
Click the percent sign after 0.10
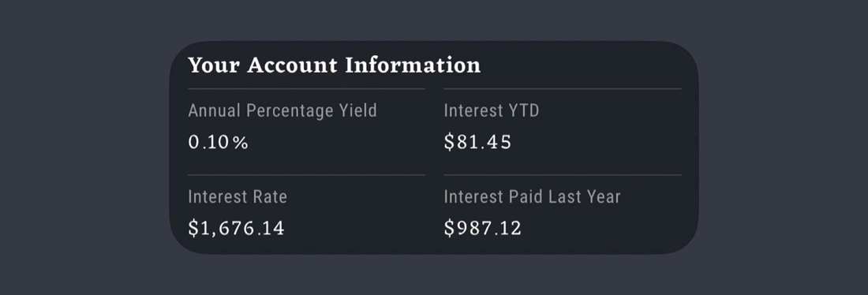240,143
